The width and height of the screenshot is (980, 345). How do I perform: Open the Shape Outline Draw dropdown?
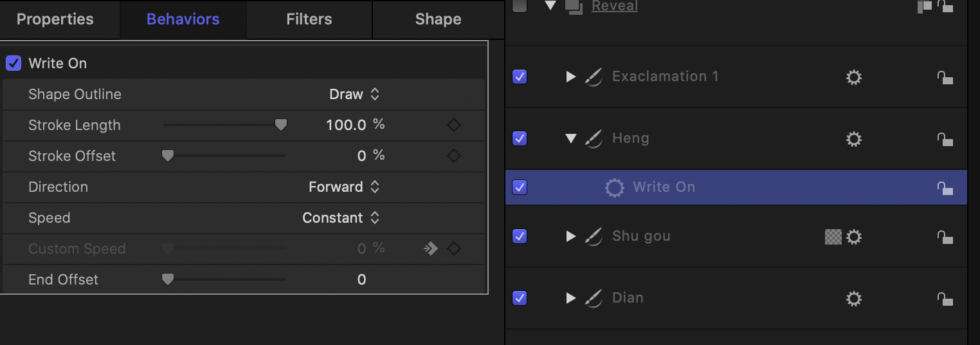(x=354, y=94)
